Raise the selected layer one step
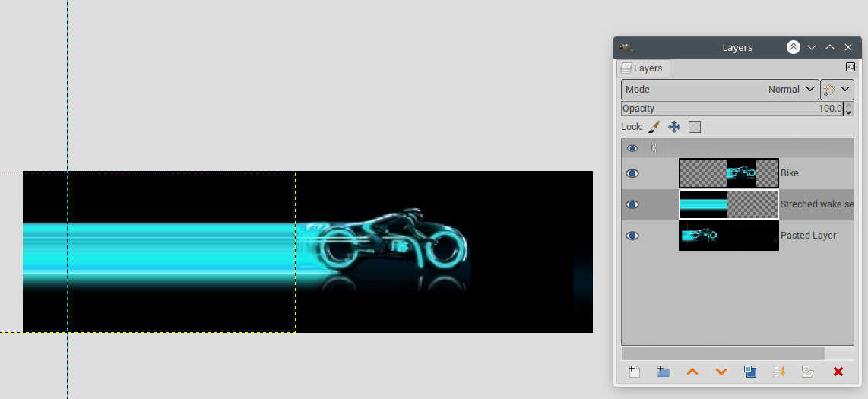This screenshot has width=868, height=399. [x=692, y=372]
